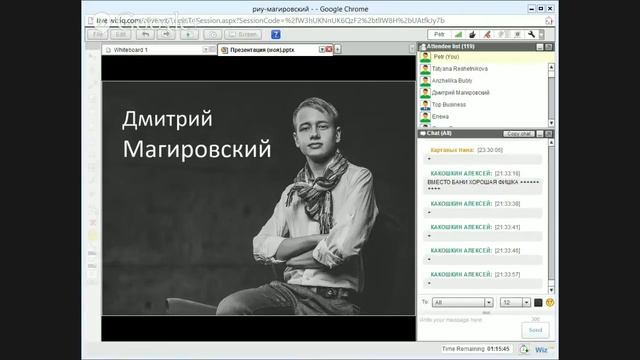Expand the toolbar overflow arrow next to wrench
This screenshot has height=360, width=640.
click(541, 35)
